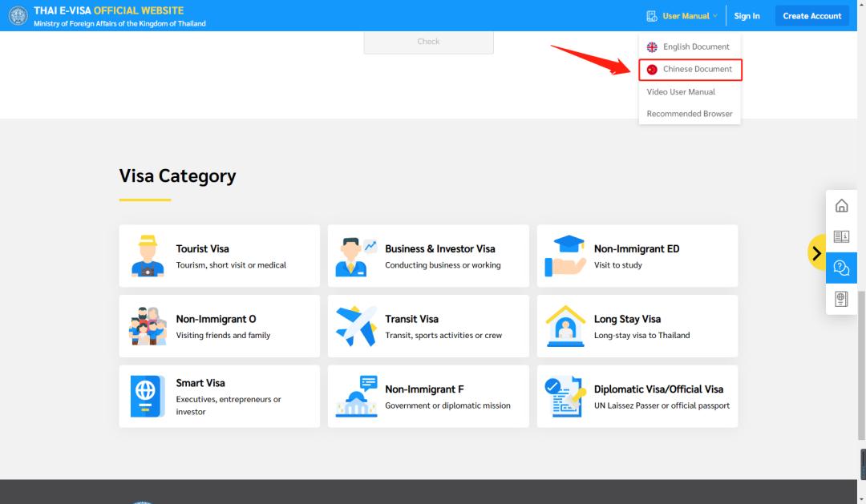The image size is (866, 504).
Task: Click the home icon in side panel
Action: [841, 206]
